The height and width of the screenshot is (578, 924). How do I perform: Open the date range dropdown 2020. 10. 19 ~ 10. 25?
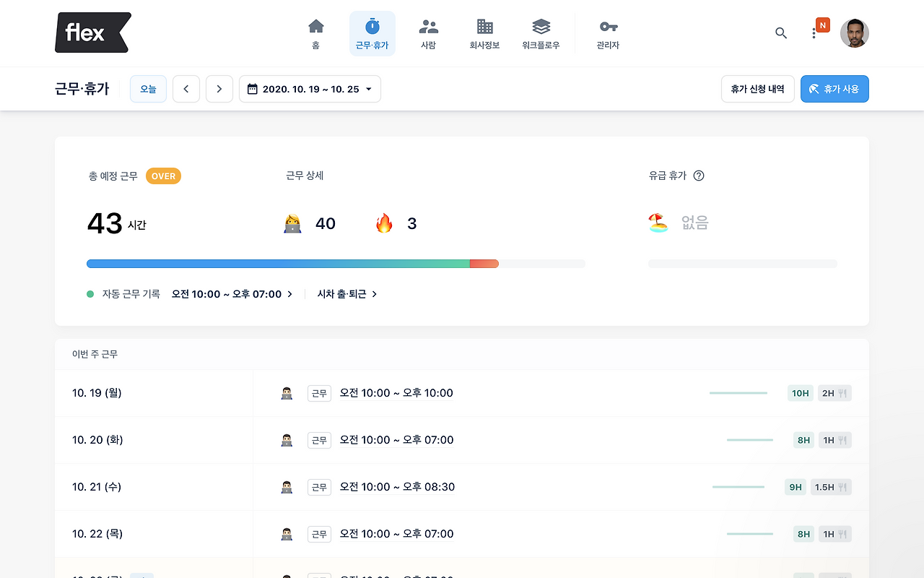[310, 89]
